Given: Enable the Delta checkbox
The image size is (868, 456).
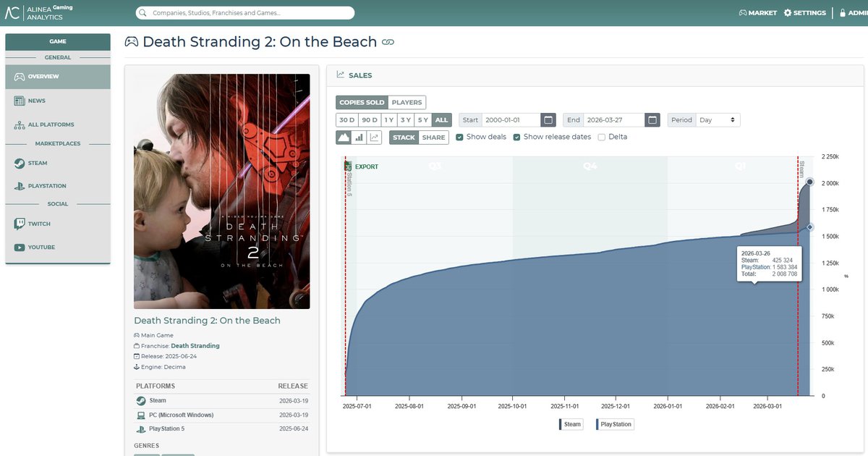Looking at the screenshot, I should [x=602, y=137].
